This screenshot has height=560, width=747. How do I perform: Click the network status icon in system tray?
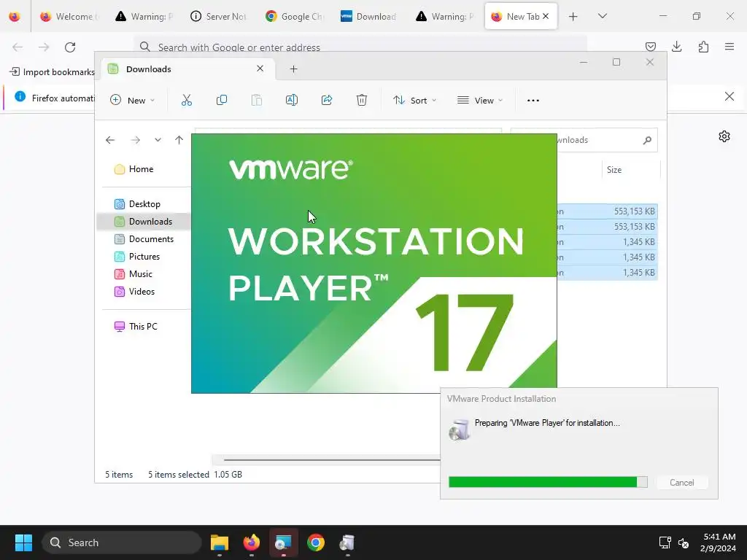click(x=665, y=542)
